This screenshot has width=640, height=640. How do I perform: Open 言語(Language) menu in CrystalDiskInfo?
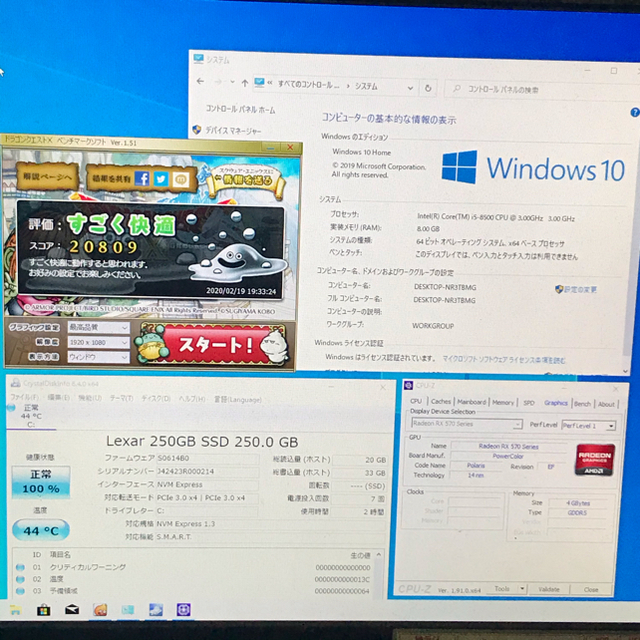pos(238,400)
